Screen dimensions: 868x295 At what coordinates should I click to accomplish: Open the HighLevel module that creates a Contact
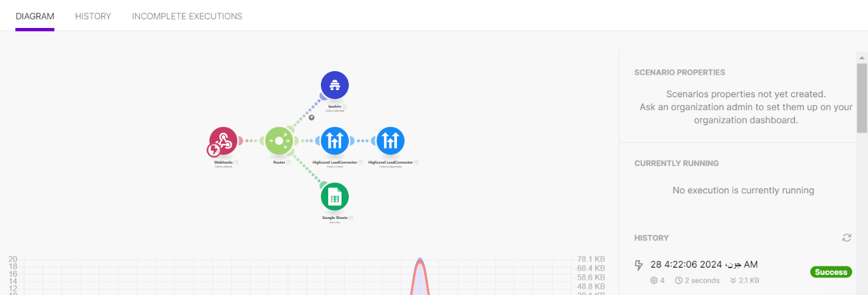(334, 141)
